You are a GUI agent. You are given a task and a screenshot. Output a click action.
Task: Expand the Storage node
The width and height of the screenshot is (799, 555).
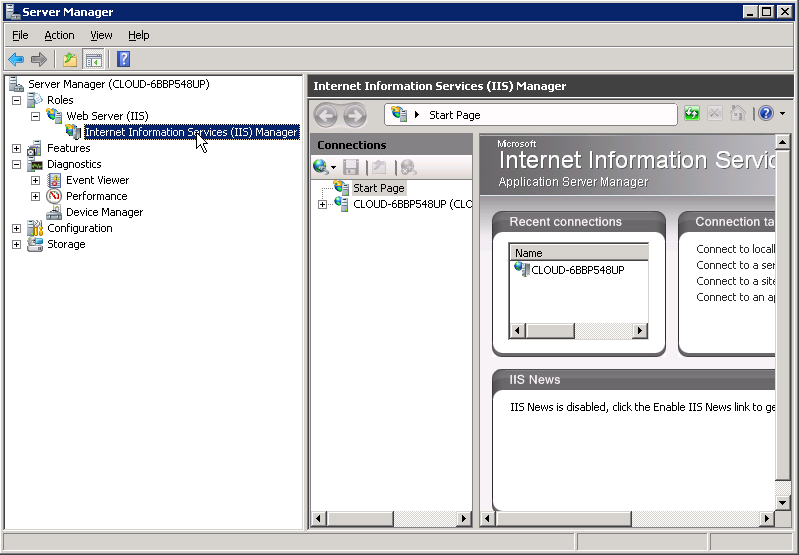(x=16, y=244)
